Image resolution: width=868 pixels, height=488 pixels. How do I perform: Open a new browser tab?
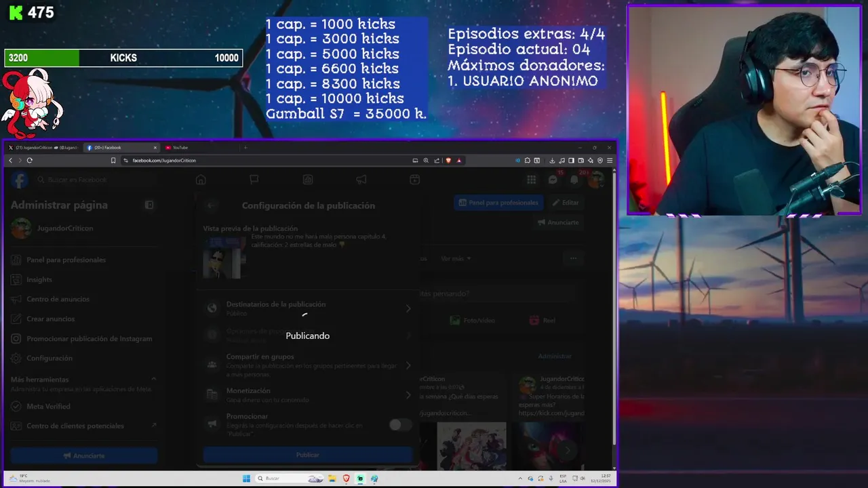coord(245,147)
